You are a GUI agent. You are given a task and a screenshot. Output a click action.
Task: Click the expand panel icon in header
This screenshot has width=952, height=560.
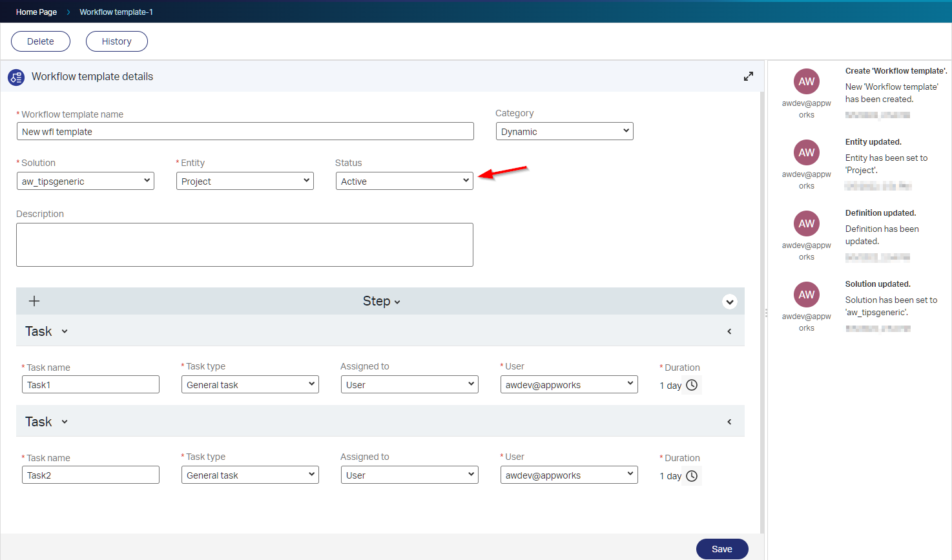coord(748,76)
